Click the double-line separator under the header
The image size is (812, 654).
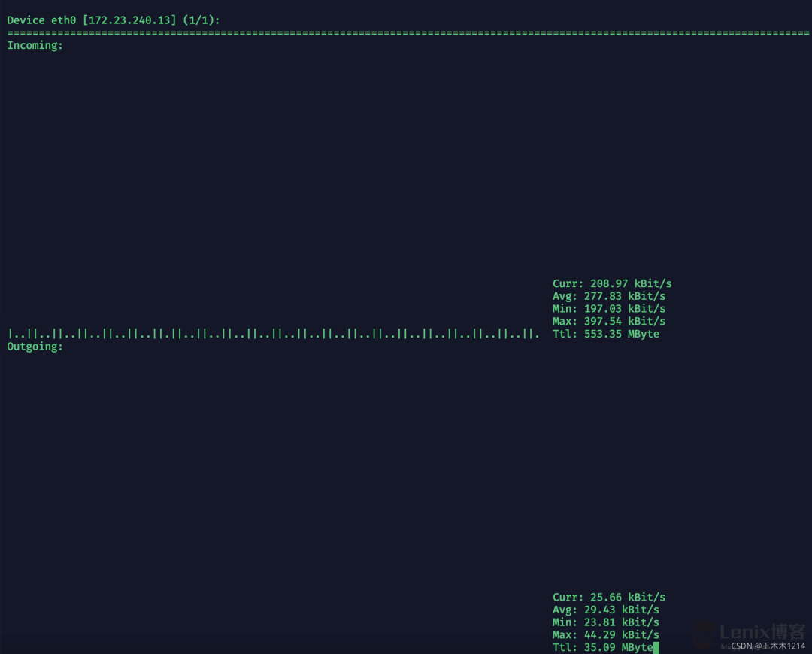[406, 32]
